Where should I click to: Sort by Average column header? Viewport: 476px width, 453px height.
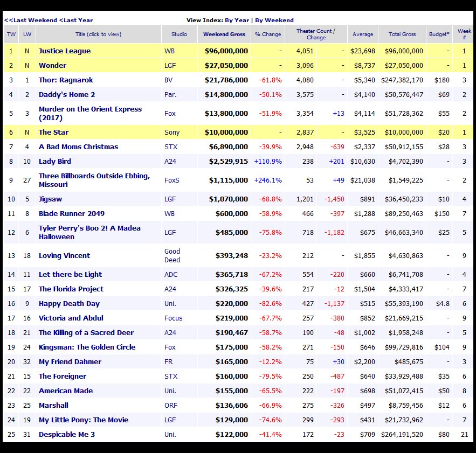pyautogui.click(x=363, y=34)
